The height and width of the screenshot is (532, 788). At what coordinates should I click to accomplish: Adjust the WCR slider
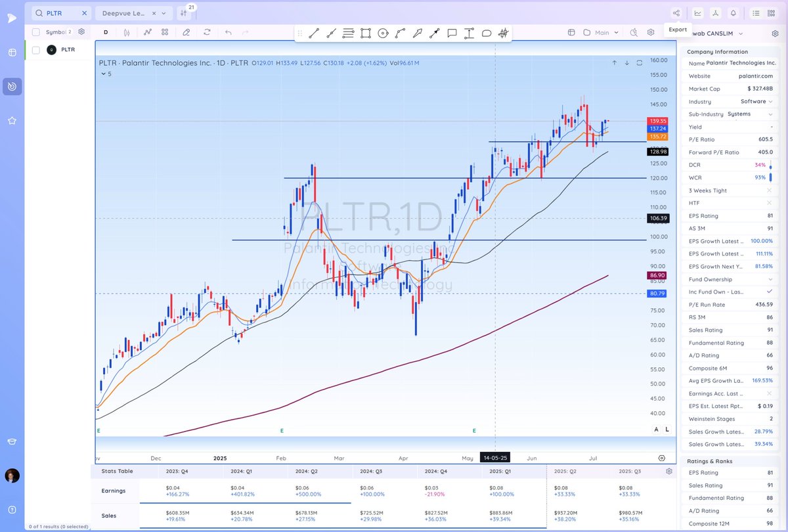770,177
